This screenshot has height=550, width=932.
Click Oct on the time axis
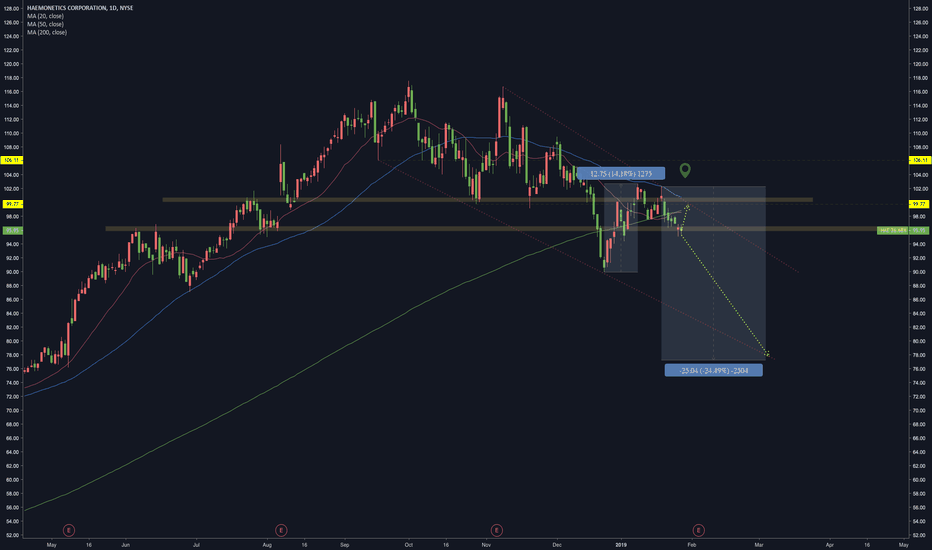click(x=408, y=545)
